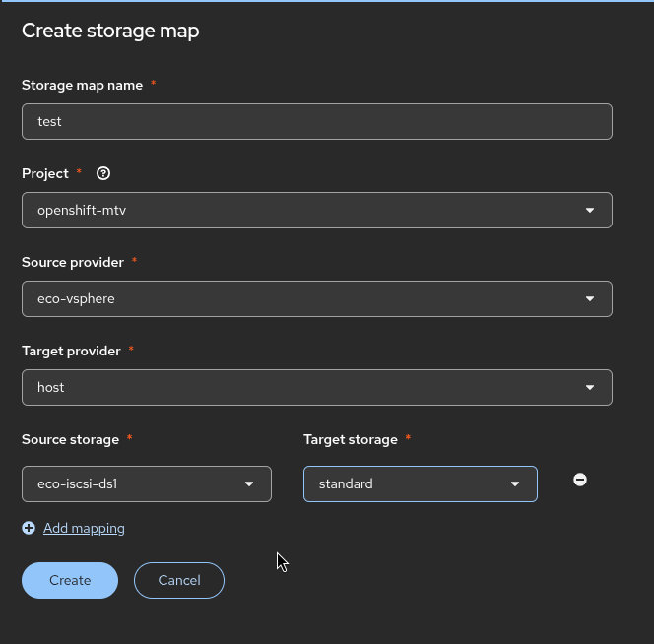Focus the Storage map name input field

(x=316, y=121)
